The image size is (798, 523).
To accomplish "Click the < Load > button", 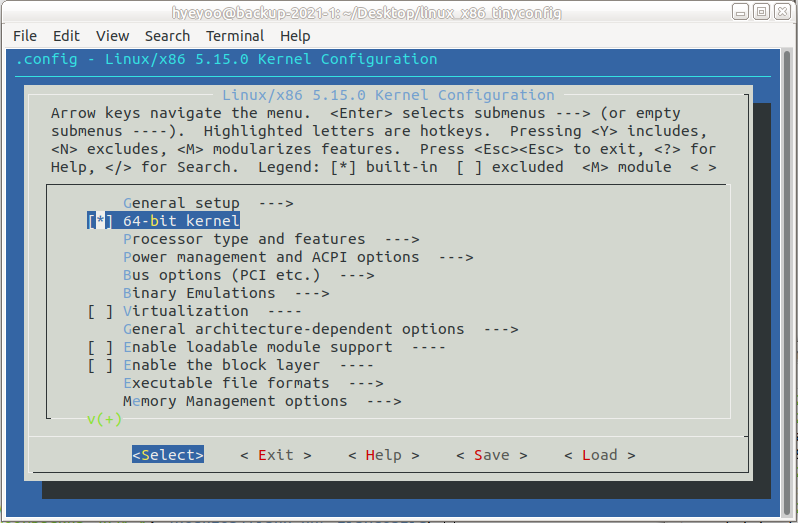I will [600, 455].
